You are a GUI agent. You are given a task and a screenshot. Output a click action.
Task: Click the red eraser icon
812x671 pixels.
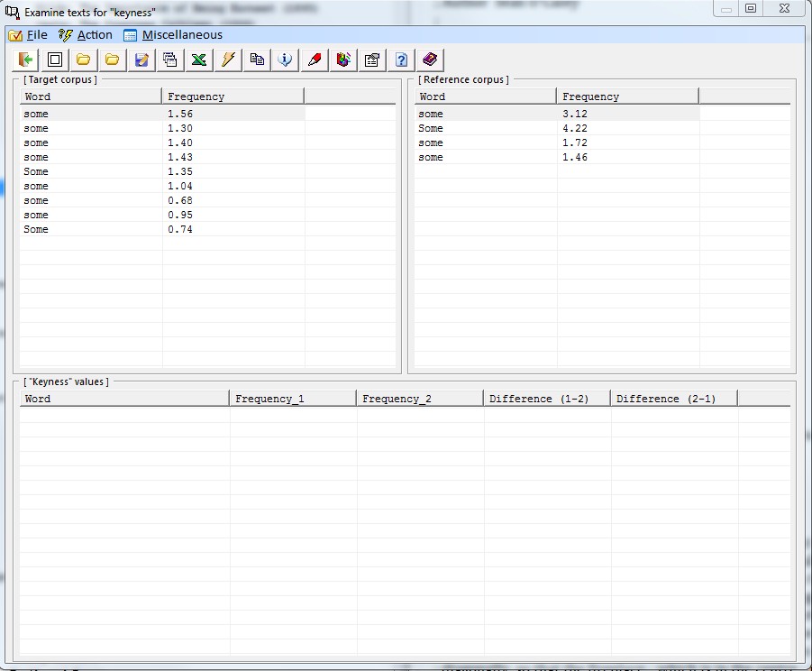(315, 60)
